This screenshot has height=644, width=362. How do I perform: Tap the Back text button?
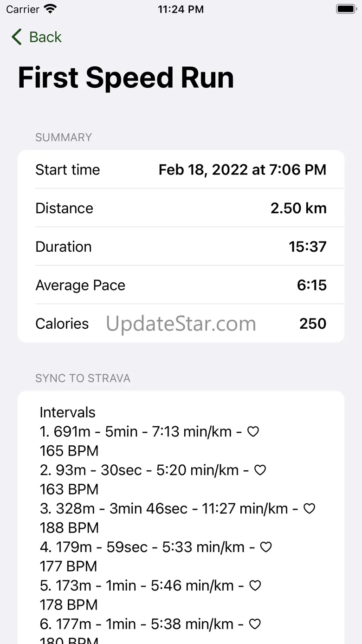(45, 37)
